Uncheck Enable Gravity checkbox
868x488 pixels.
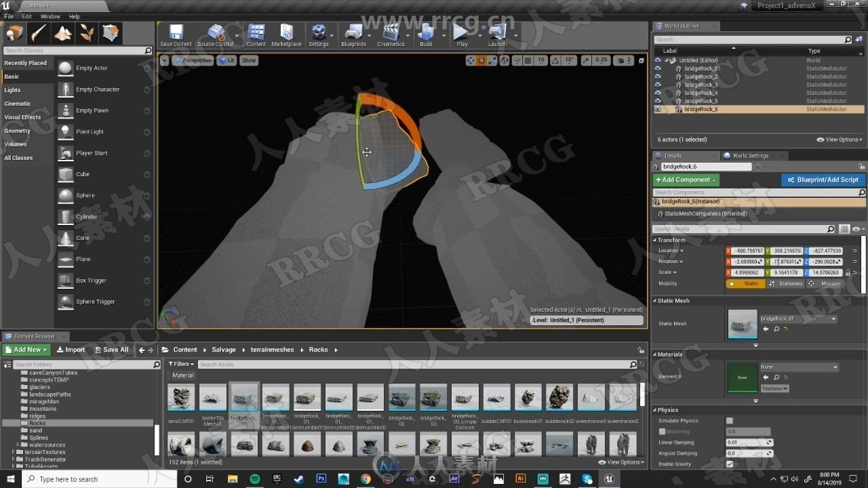pyautogui.click(x=730, y=464)
